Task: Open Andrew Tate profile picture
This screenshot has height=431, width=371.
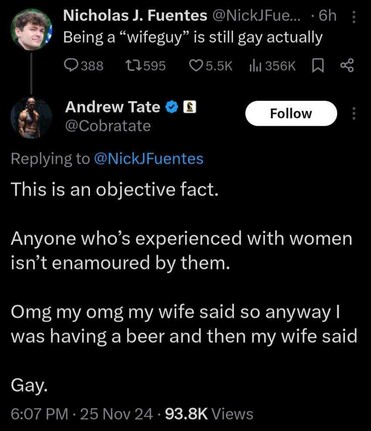Action: click(31, 118)
